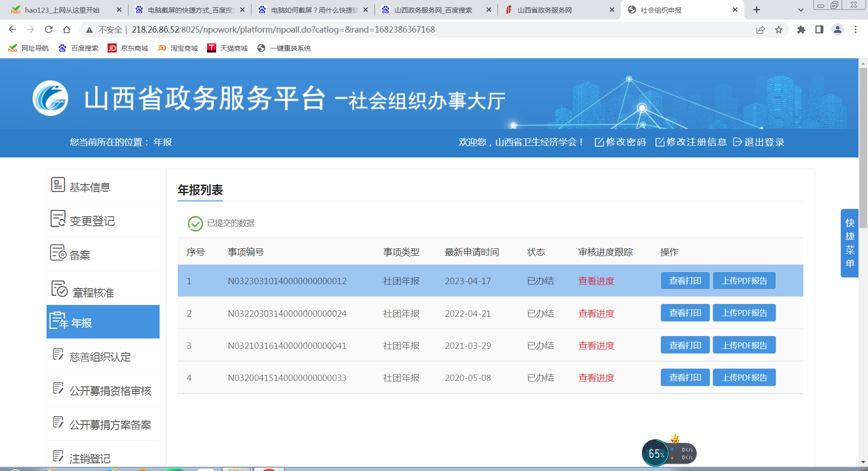Open the 京东商城 bookmark

[x=128, y=48]
